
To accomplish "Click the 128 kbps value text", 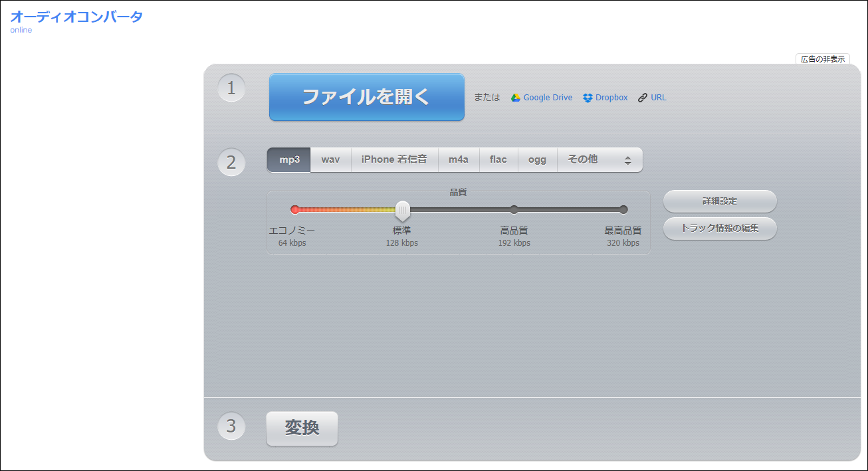I will (402, 243).
